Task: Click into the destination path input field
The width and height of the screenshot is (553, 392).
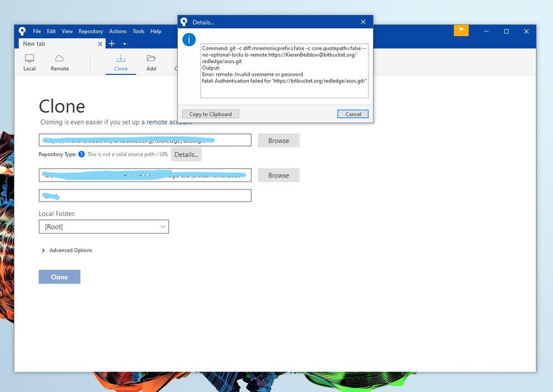Action: [x=145, y=175]
